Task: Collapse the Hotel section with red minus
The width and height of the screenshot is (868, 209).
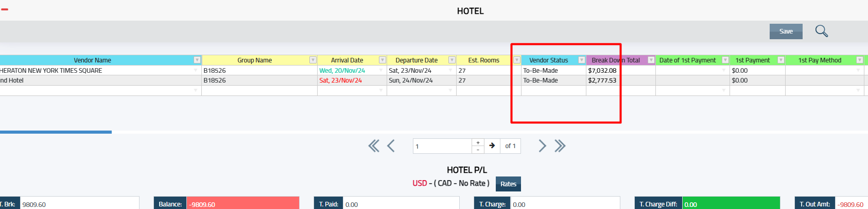Action: click(5, 9)
